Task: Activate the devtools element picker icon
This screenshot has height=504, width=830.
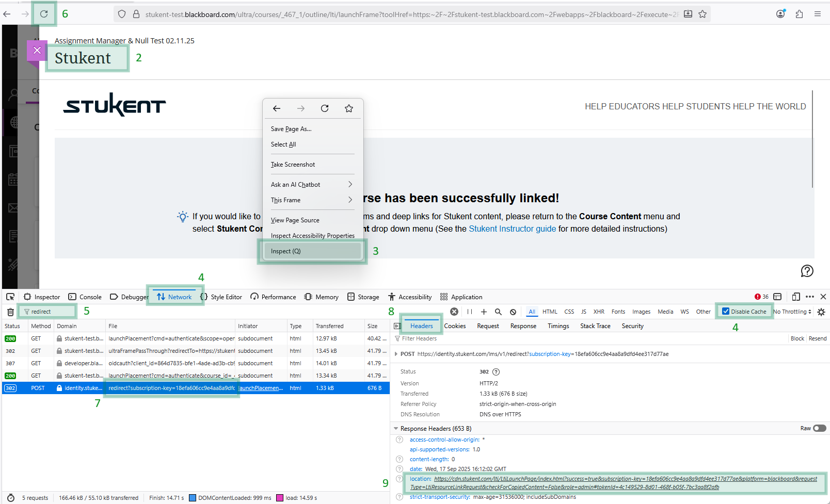Action: pyautogui.click(x=10, y=297)
